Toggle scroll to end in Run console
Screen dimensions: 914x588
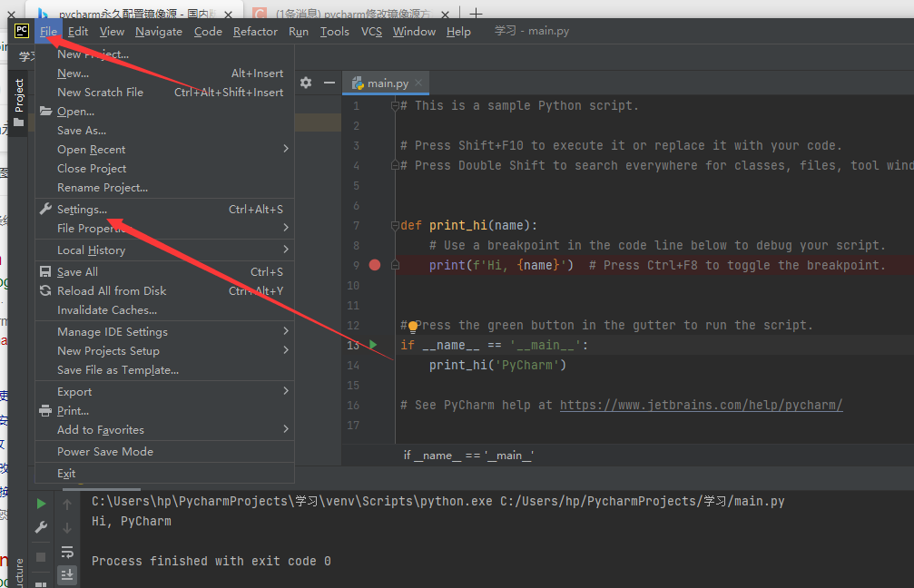(67, 574)
